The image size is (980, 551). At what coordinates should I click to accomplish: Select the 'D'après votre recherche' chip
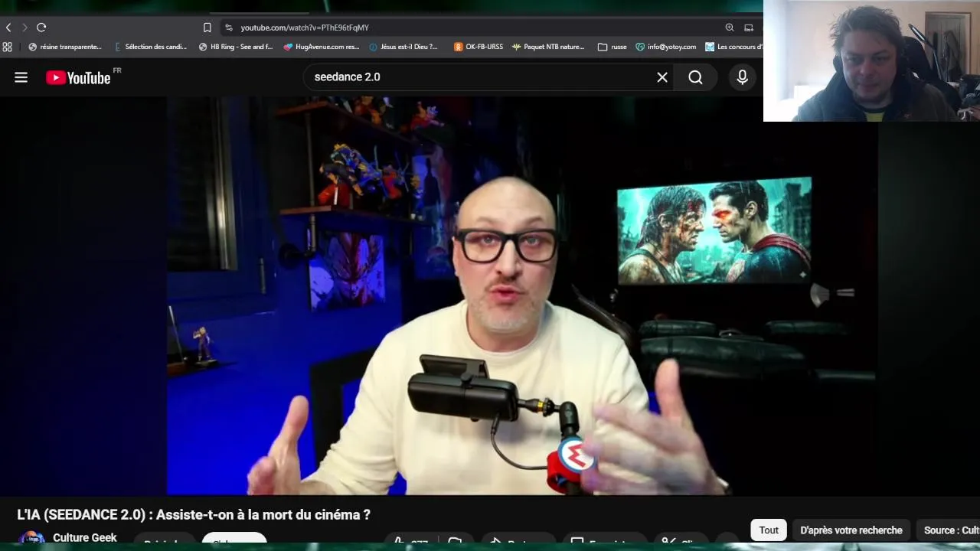pyautogui.click(x=851, y=530)
